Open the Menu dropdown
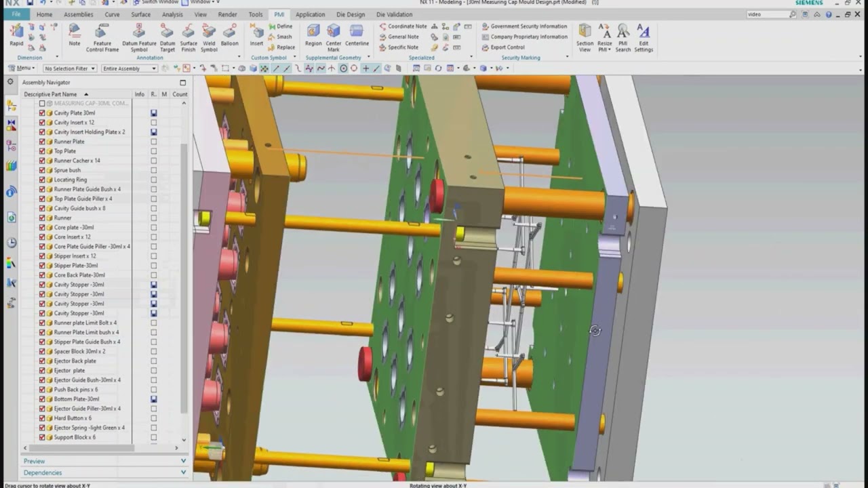The image size is (868, 488). click(x=22, y=68)
